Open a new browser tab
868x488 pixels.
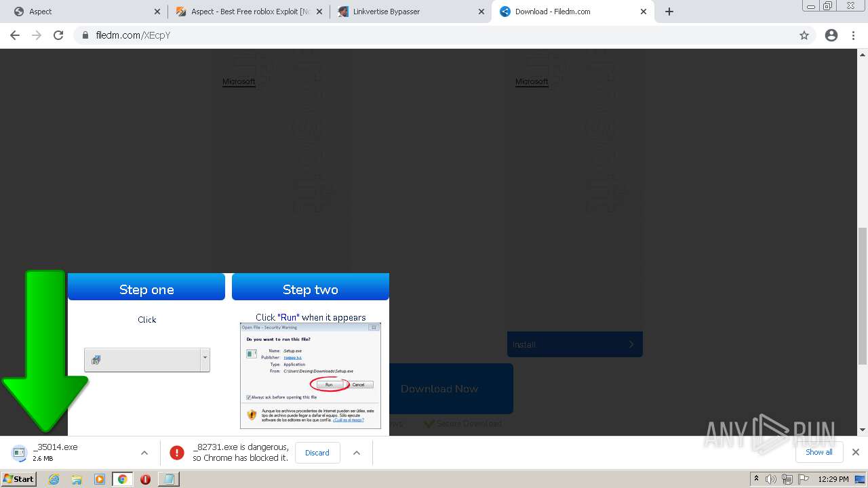(x=669, y=12)
